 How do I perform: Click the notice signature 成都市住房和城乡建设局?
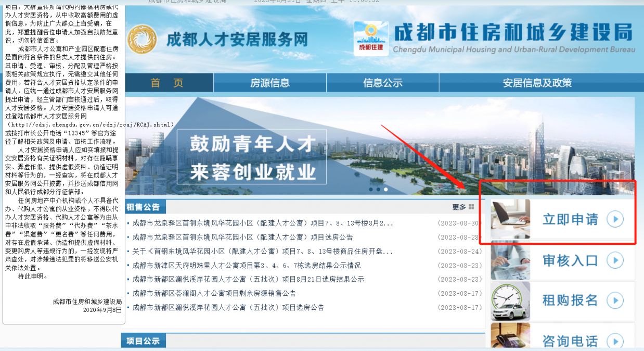click(87, 302)
